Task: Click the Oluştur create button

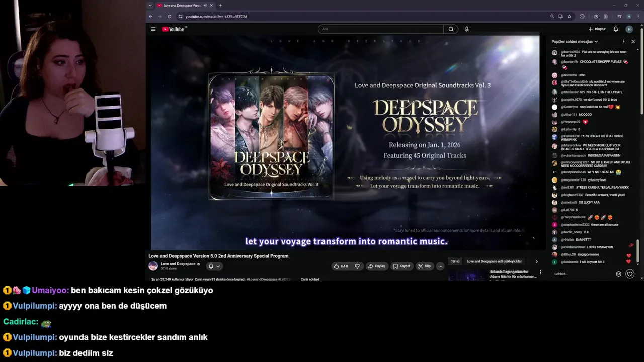Action: (597, 29)
